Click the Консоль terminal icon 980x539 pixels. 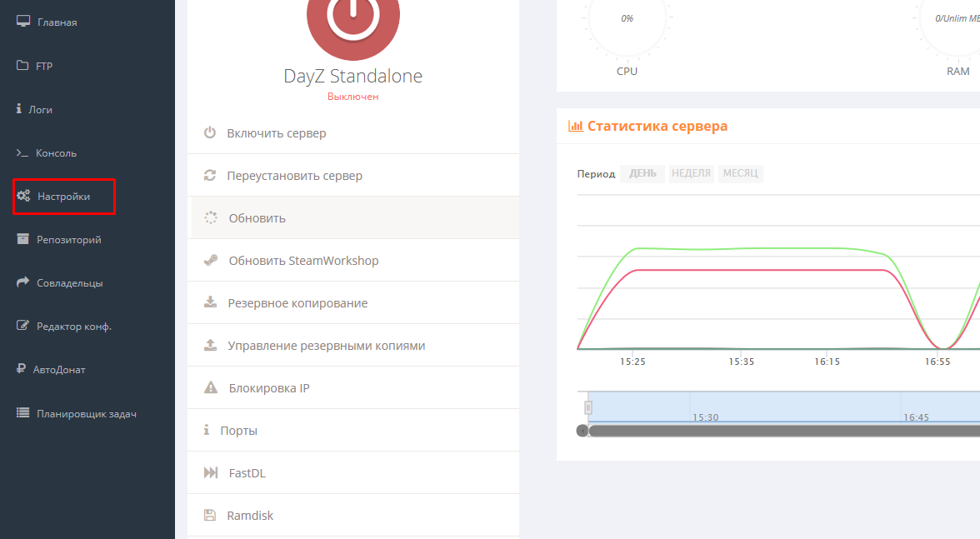pos(22,153)
